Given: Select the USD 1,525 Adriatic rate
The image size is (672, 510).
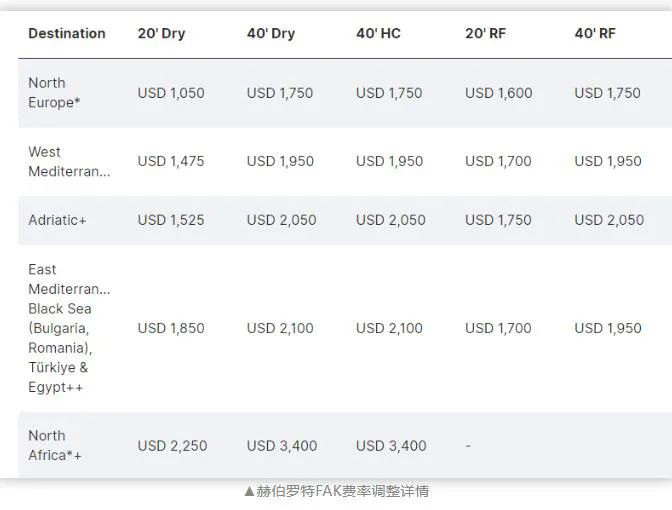Looking at the screenshot, I should [171, 220].
